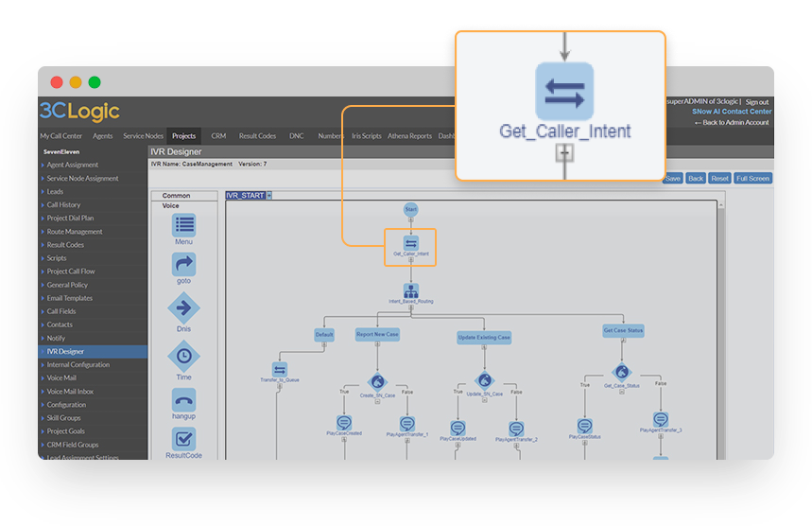
Task: Click the PlayAgentTransfer_2 node
Action: (516, 430)
